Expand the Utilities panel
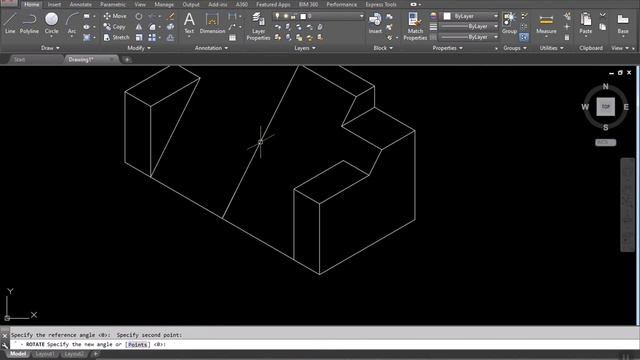The image size is (640, 360). pyautogui.click(x=551, y=48)
